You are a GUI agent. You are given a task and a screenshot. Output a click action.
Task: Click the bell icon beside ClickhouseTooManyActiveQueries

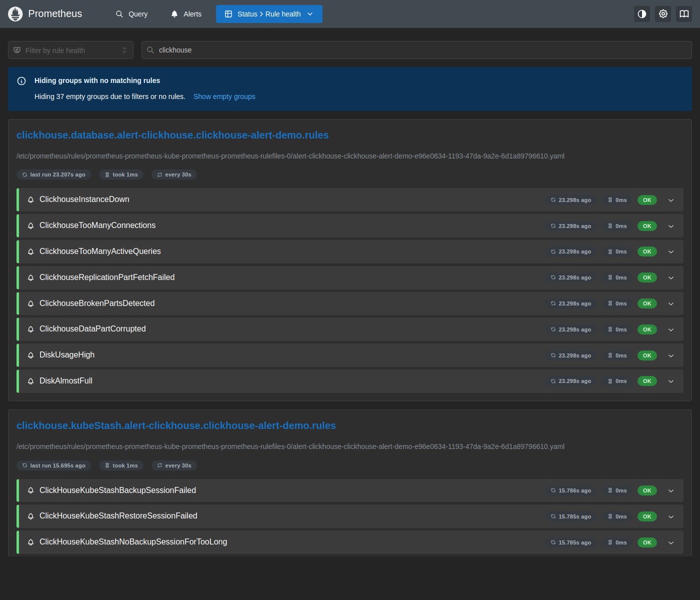point(30,251)
